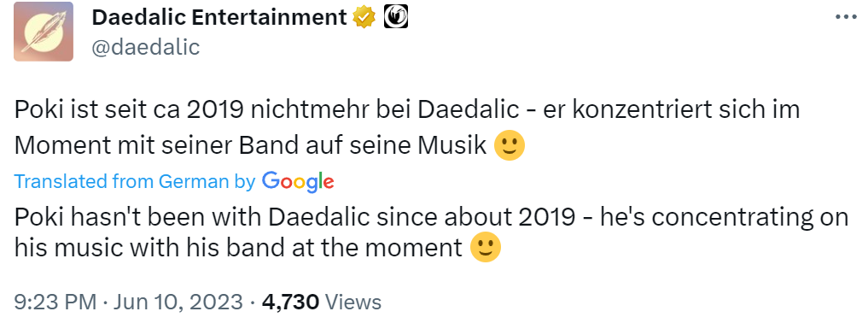Screen dimensions: 868x329
Task: Click the "Views" label
Action: click(353, 302)
